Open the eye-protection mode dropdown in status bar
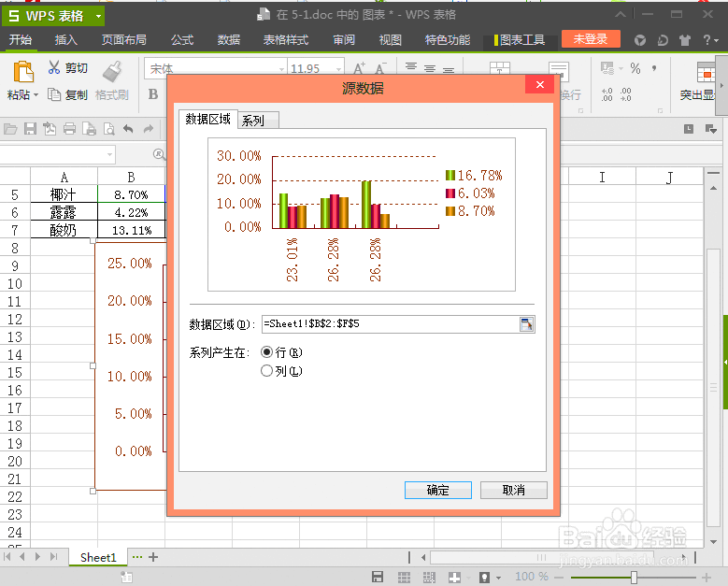 tap(499, 578)
